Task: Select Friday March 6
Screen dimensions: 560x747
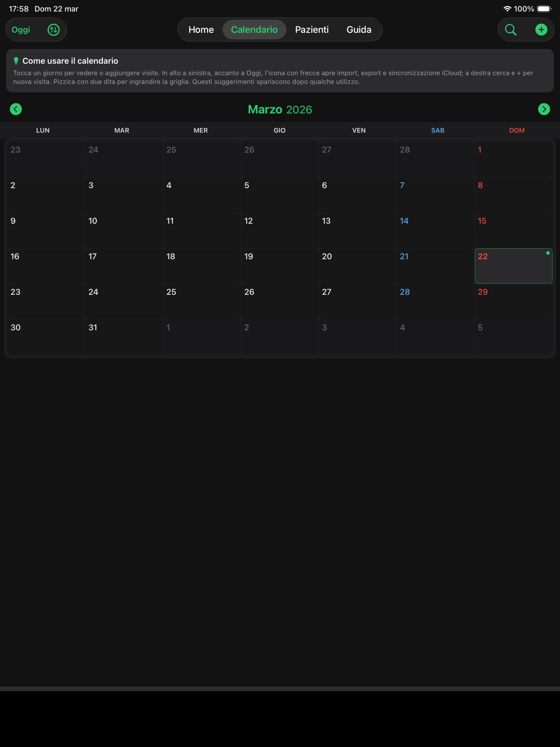Action: click(358, 195)
